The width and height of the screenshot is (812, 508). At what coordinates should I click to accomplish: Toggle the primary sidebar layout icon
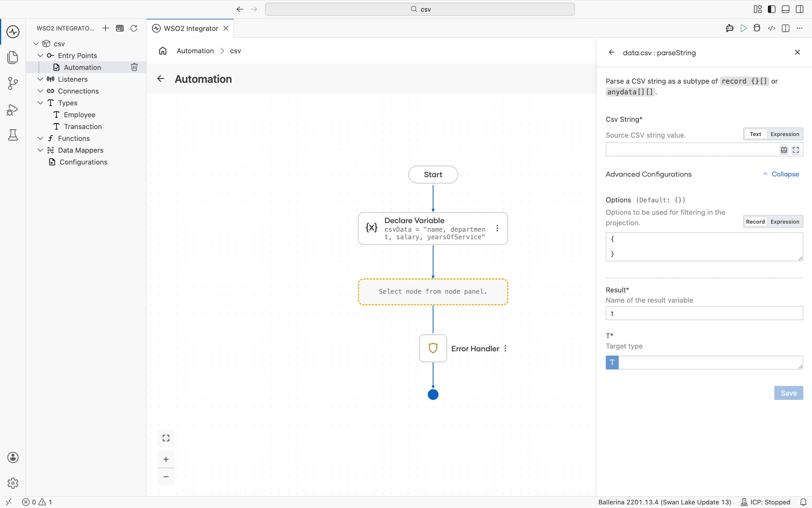[x=771, y=9]
